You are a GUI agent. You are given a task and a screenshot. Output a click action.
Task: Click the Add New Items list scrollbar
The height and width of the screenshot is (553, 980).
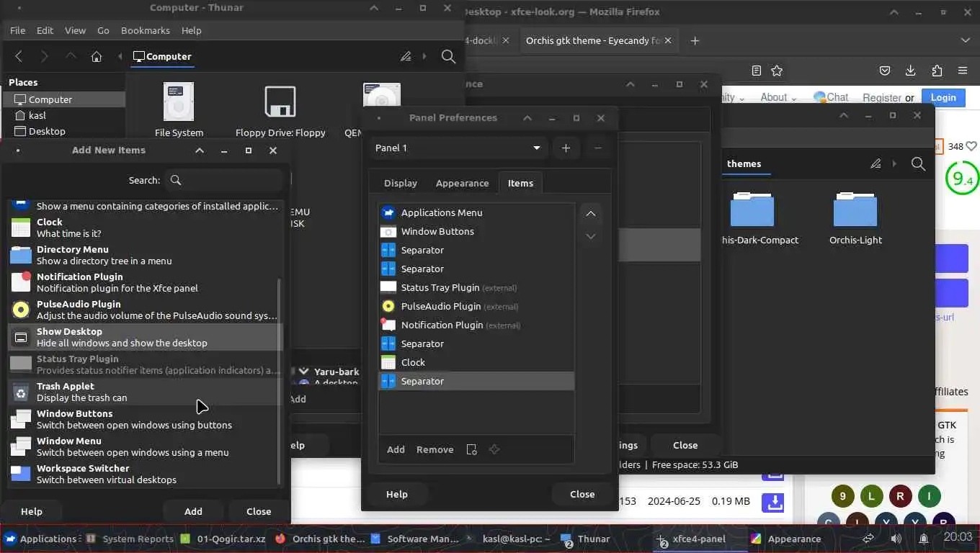(279, 382)
